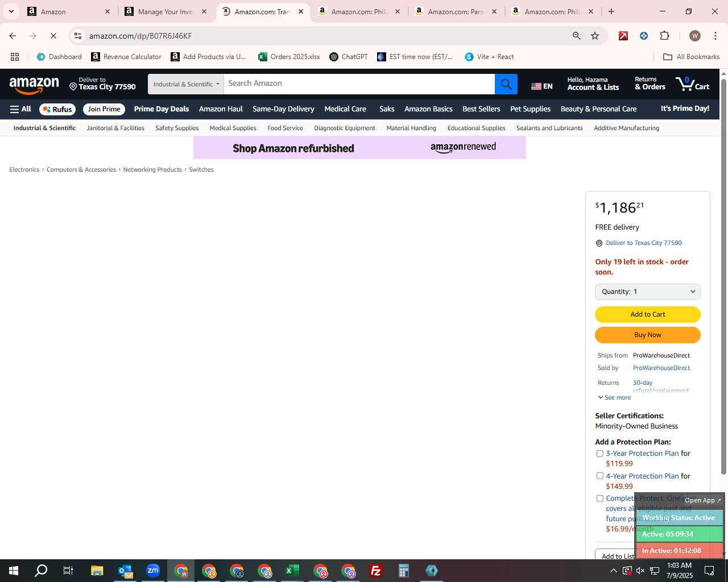This screenshot has height=582, width=728.
Task: Click Add to Cart button
Action: (x=647, y=314)
